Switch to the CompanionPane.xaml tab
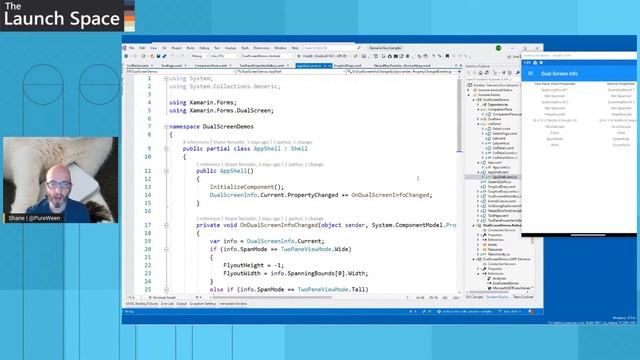This screenshot has height=360, width=640. click(x=211, y=66)
